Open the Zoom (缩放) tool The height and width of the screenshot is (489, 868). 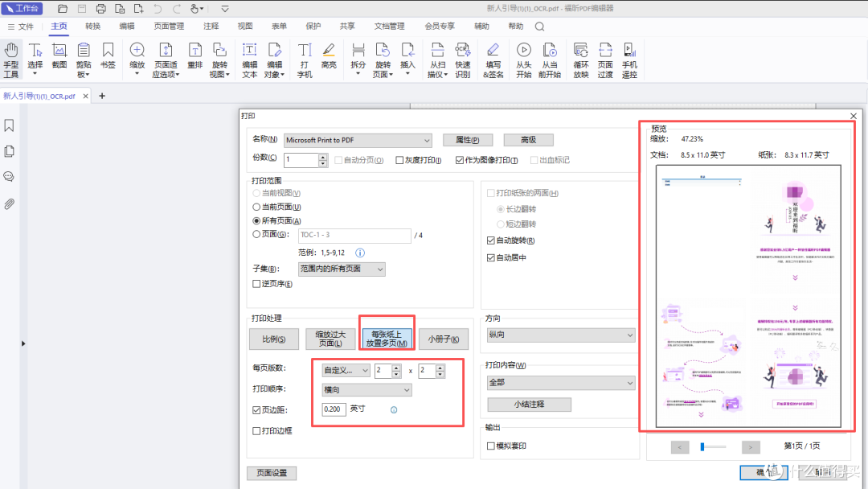[x=137, y=60]
